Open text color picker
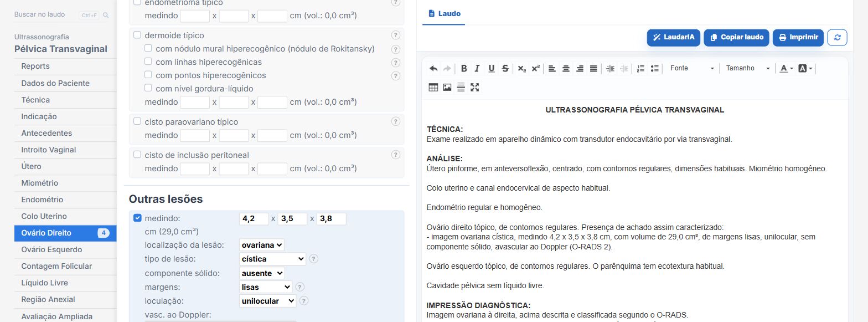The height and width of the screenshot is (322, 868). [x=787, y=69]
